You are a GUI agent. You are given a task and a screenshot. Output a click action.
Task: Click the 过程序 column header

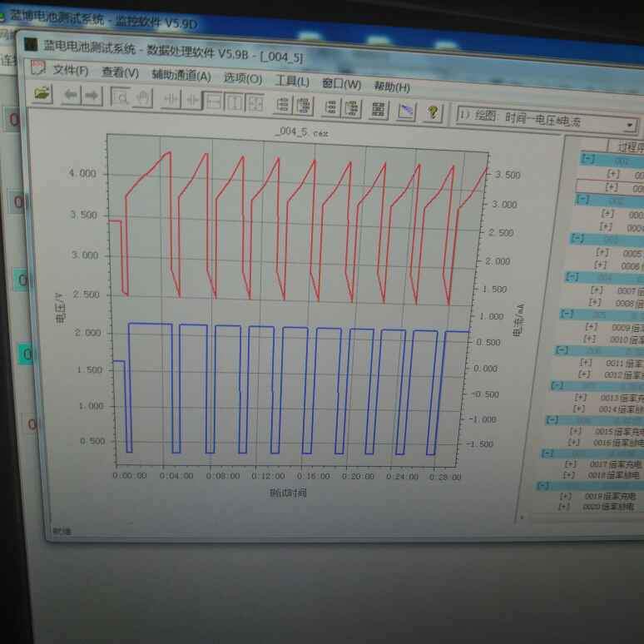(x=630, y=147)
